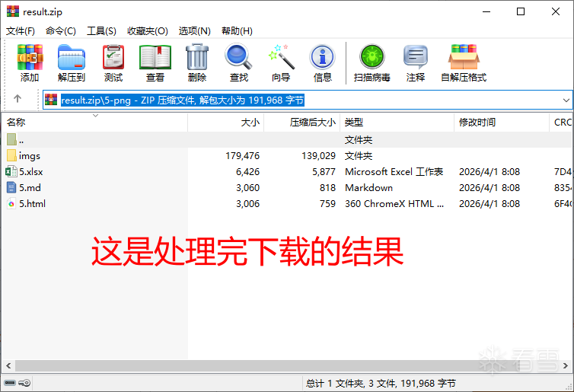Open the 工具(S) menu
This screenshot has width=574, height=392.
101,31
